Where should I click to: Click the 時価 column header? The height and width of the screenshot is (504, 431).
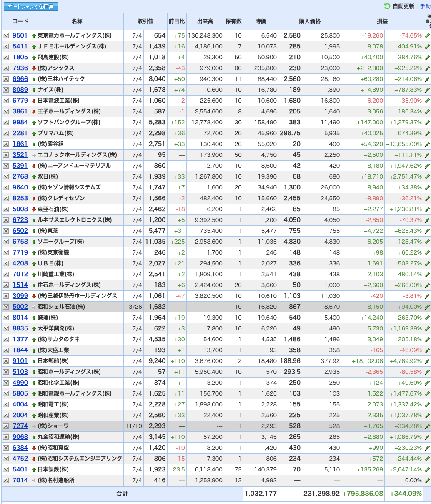pyautogui.click(x=261, y=21)
